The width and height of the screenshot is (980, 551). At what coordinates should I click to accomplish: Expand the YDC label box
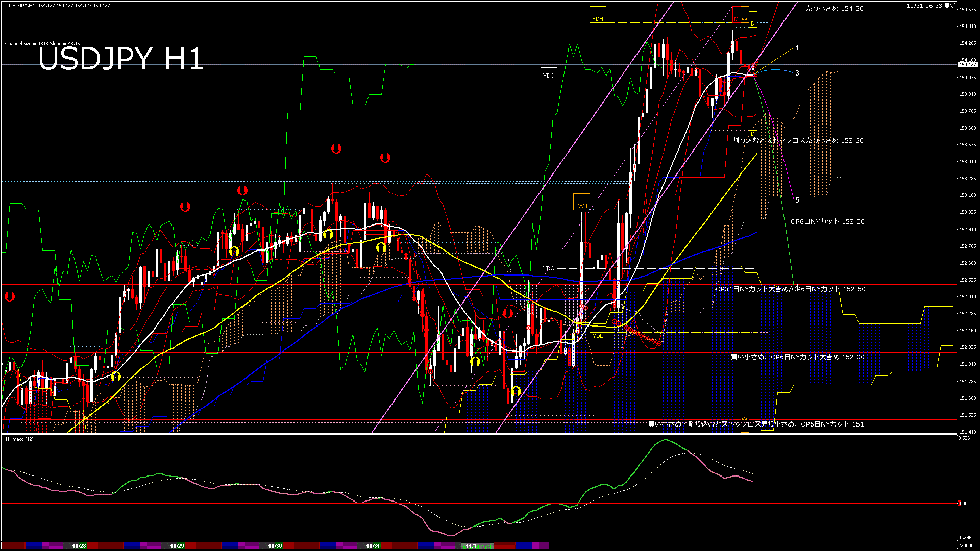[x=550, y=76]
